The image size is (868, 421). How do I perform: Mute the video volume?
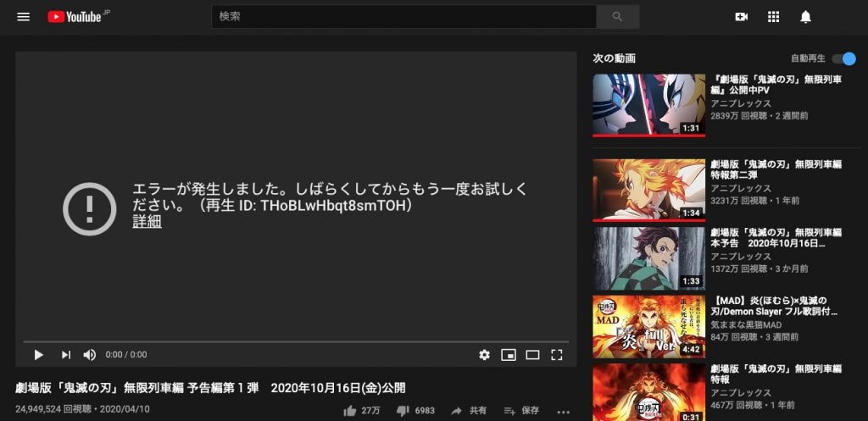[89, 355]
